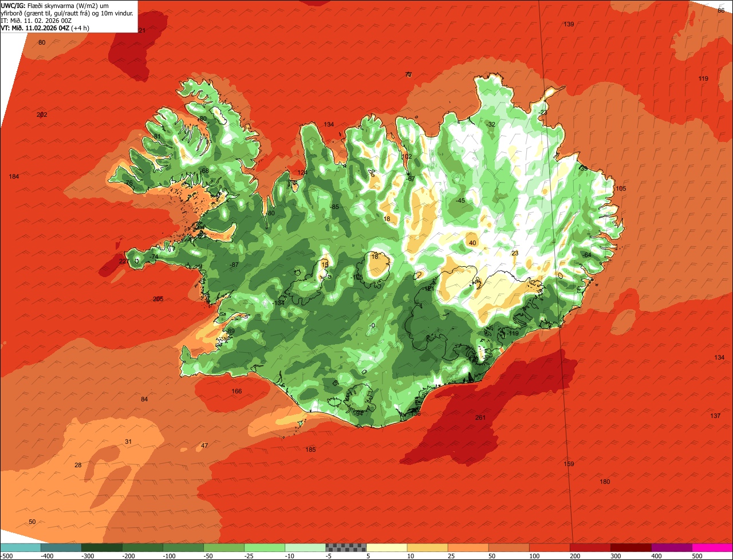Click the inland value "-32" near the north coast

pos(490,124)
